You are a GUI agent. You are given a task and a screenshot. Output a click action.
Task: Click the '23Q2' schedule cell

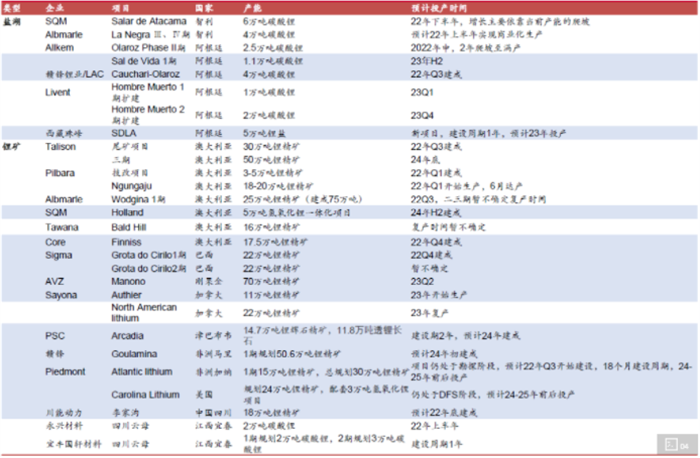(x=422, y=282)
